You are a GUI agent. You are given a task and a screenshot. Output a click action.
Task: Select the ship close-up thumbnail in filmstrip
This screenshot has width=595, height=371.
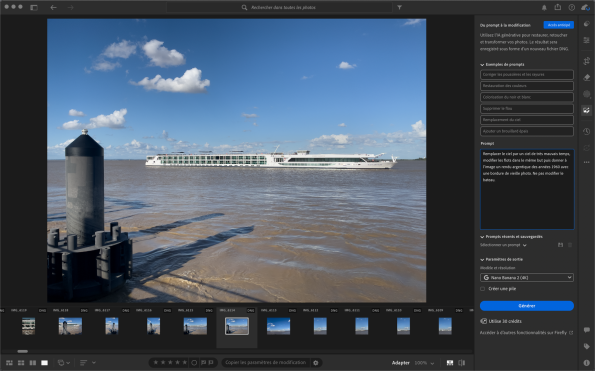click(x=28, y=326)
